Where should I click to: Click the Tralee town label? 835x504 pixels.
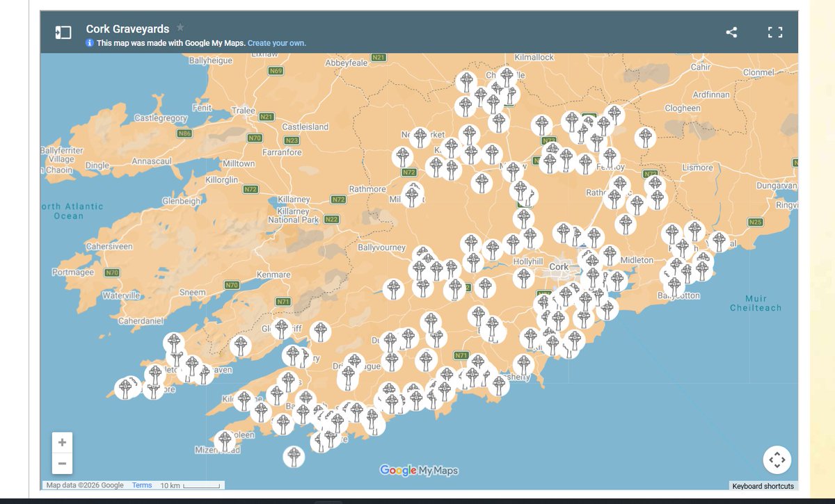(244, 111)
